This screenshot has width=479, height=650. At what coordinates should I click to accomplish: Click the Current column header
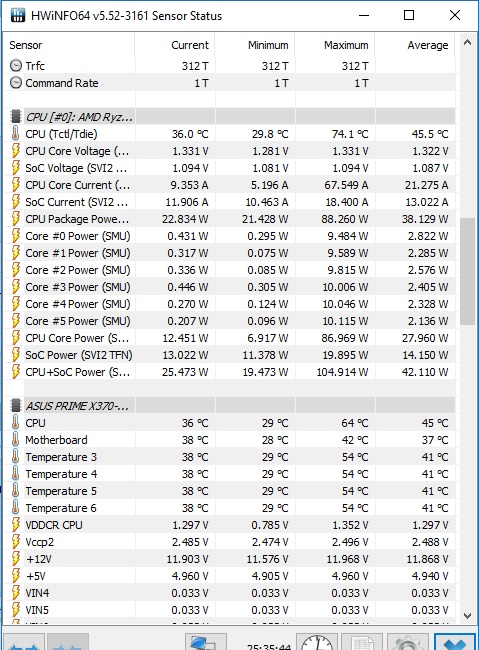[x=175, y=45]
